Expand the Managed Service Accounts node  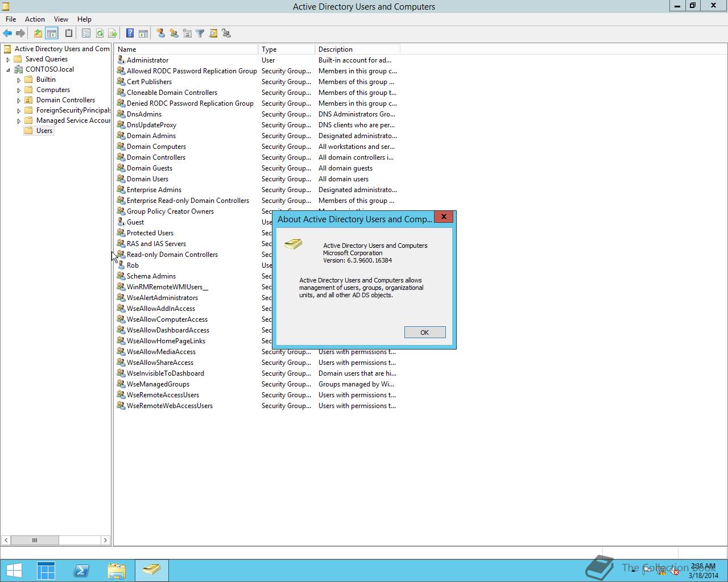point(19,120)
